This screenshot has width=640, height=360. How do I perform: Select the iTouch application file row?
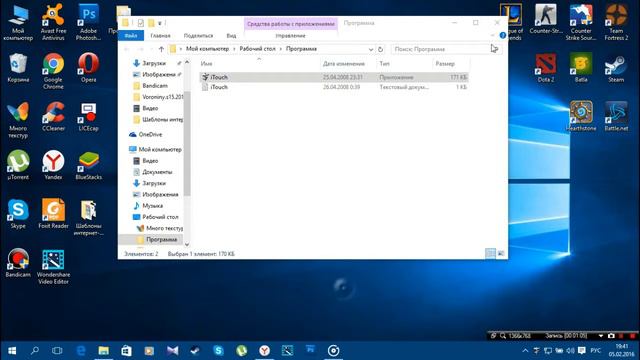(334, 77)
